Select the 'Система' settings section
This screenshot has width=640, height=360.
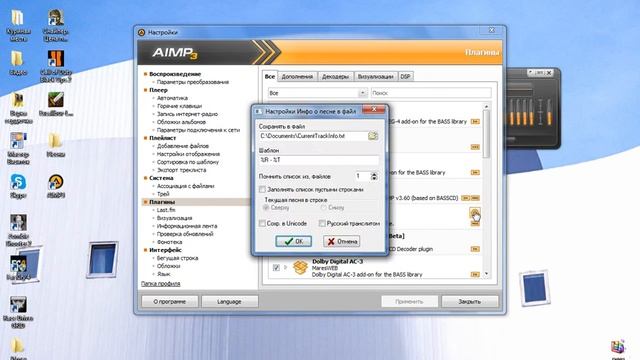[161, 178]
